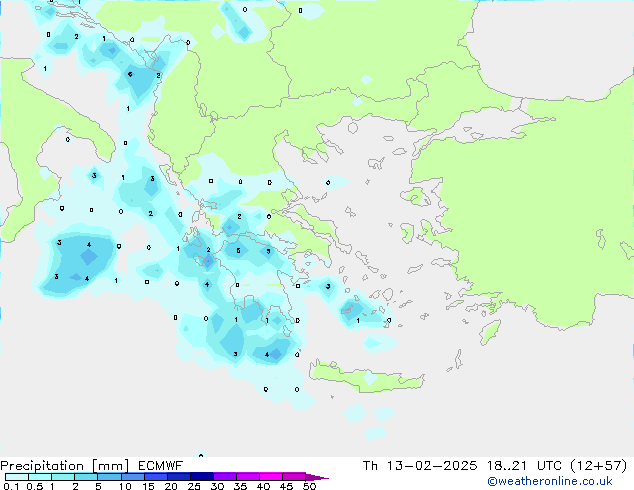Pick the purple 30–35 mm legend swatch
The height and width of the screenshot is (490, 634).
[225, 477]
